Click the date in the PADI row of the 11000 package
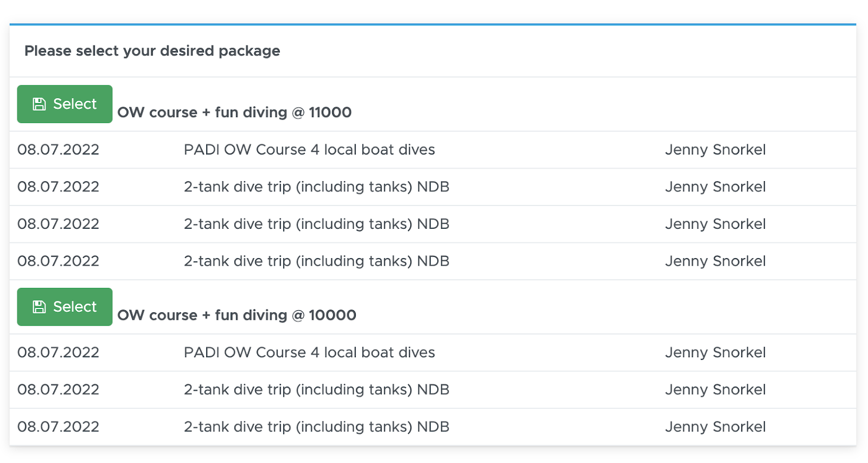This screenshot has width=868, height=463. pyautogui.click(x=59, y=150)
